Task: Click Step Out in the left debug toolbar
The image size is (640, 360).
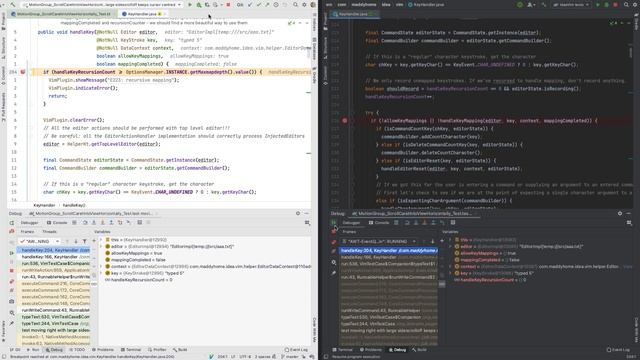Action: pyautogui.click(x=111, y=223)
